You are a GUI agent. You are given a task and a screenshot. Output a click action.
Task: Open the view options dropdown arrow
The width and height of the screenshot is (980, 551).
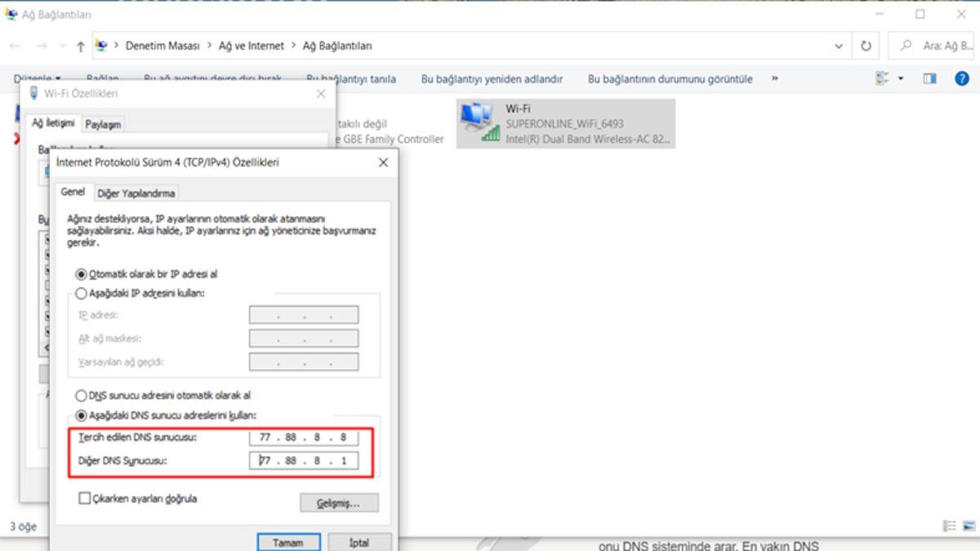click(x=901, y=79)
